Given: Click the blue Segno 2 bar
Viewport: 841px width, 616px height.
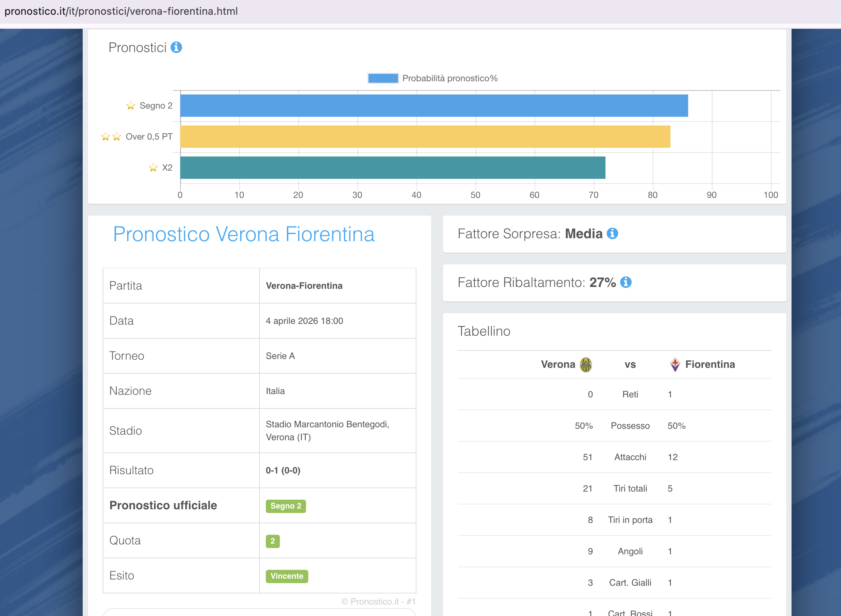Looking at the screenshot, I should coord(433,106).
